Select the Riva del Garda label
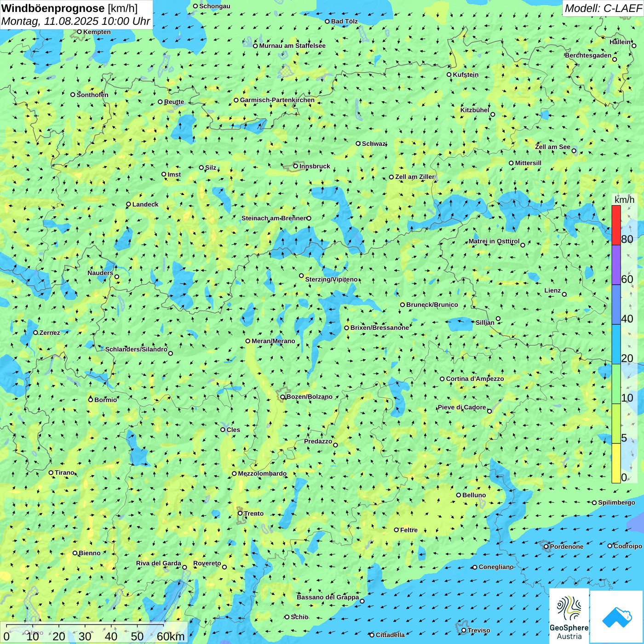Viewport: 644px width, 644px height. click(x=159, y=563)
